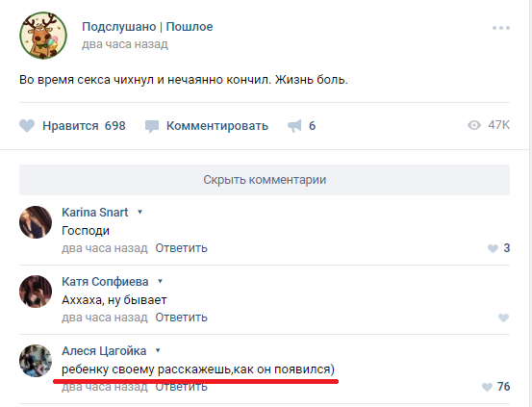The width and height of the screenshot is (532, 407).
Task: Click the timestamp under Аххаха comment
Action: (105, 318)
